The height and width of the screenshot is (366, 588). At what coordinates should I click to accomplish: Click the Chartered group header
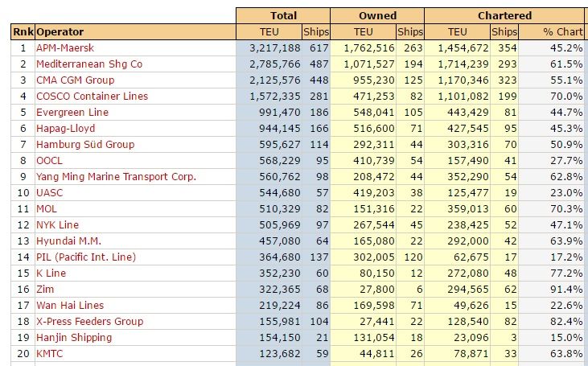click(504, 15)
